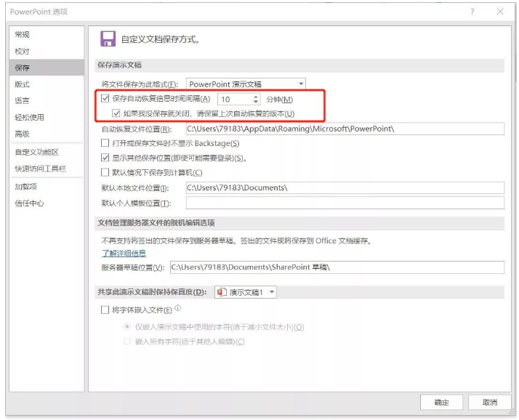Open the 信任中心 category

pyautogui.click(x=47, y=203)
